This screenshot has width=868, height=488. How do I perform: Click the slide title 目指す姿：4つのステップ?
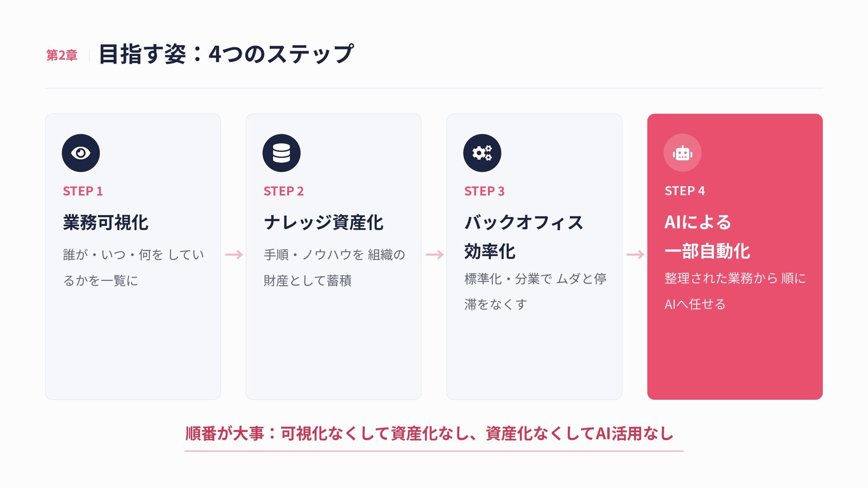click(226, 54)
